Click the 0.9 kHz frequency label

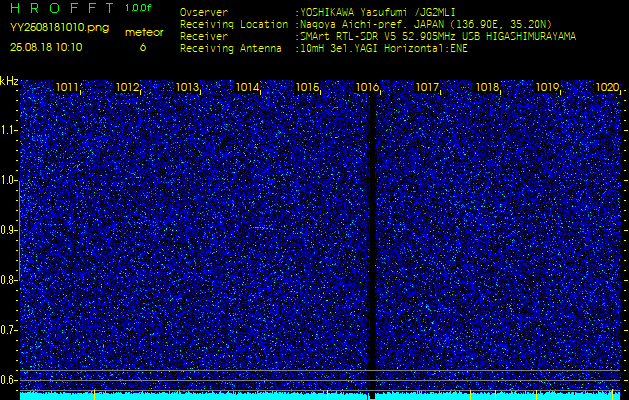pos(8,230)
